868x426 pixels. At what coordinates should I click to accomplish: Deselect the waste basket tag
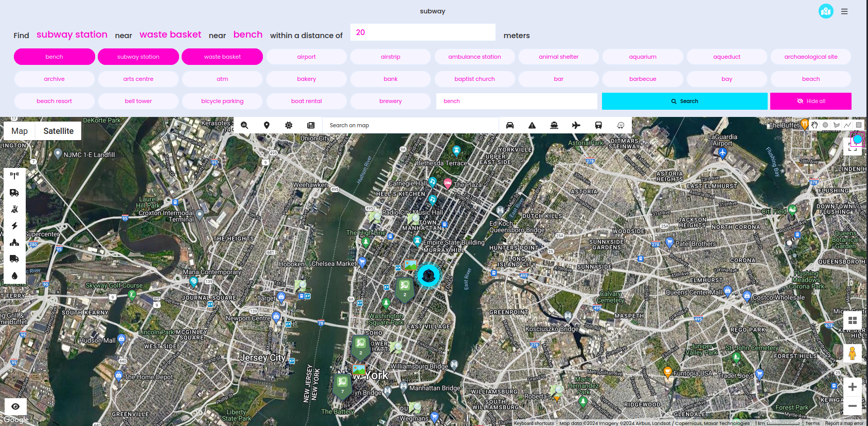222,57
